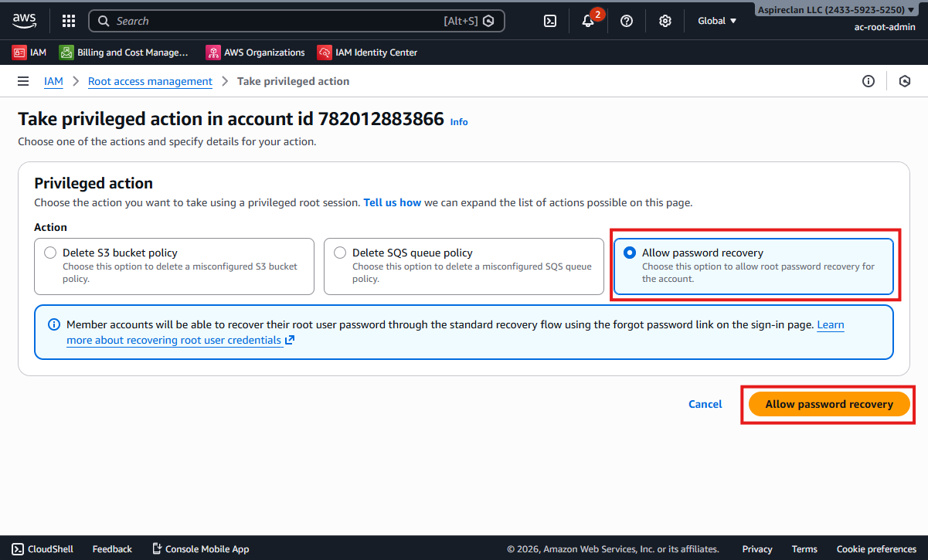
Task: Click into the top Search field
Action: tap(297, 21)
